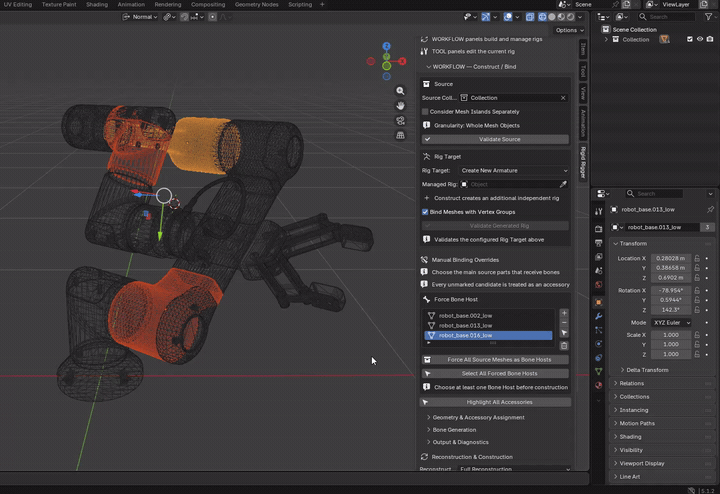Screen dimensions: 720x494
Task: Click Force All Source Meshes as Bone Hosts
Action: (x=495, y=359)
